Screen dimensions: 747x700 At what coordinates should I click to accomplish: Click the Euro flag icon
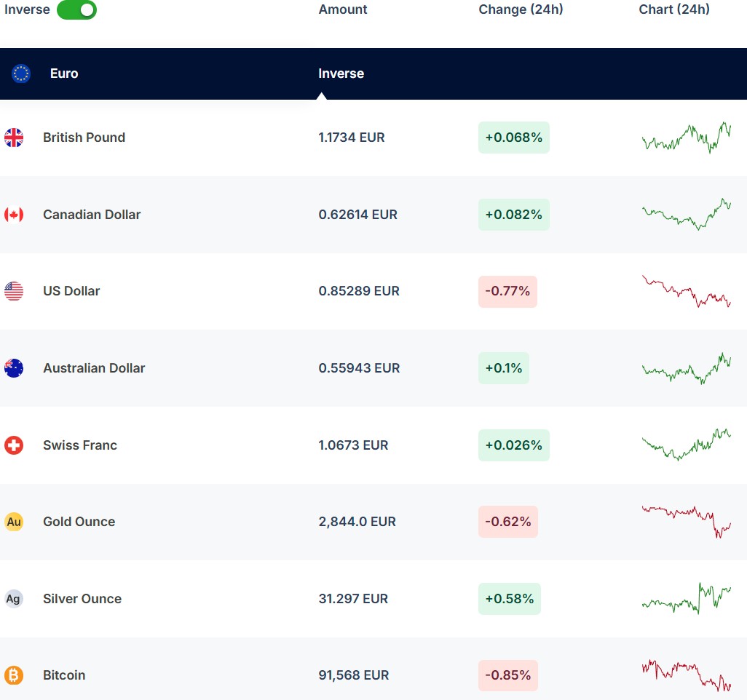pos(21,73)
